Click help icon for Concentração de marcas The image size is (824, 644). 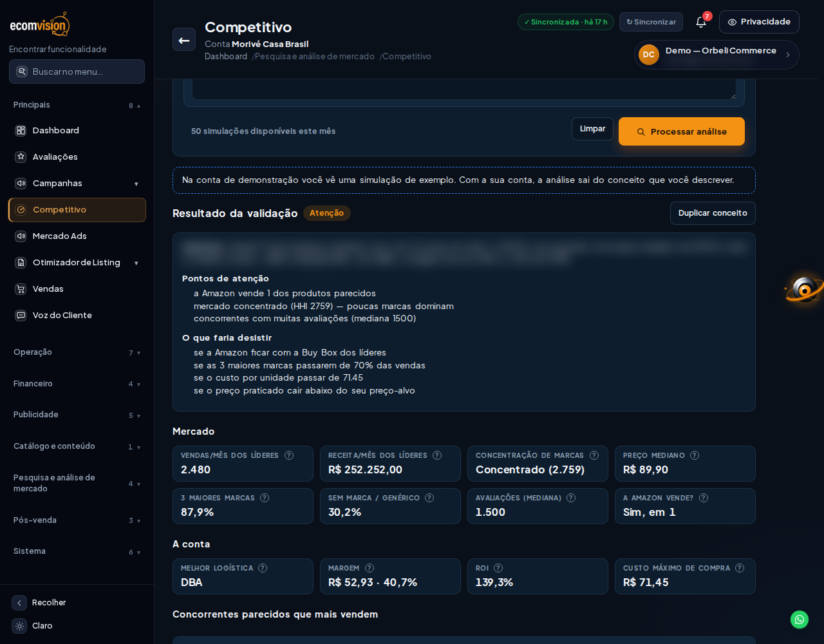coord(594,455)
